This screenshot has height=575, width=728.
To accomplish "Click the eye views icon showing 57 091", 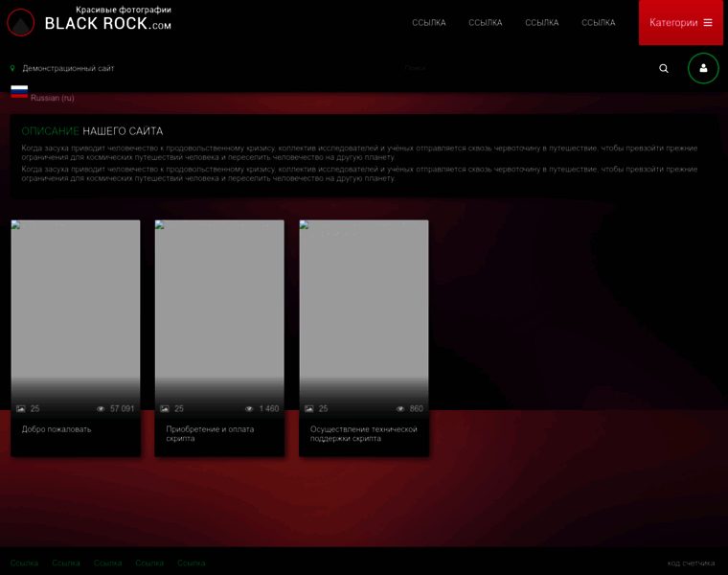I will 101,408.
